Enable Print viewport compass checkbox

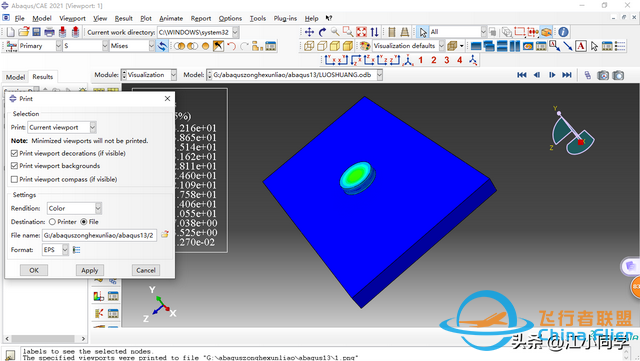tap(14, 179)
